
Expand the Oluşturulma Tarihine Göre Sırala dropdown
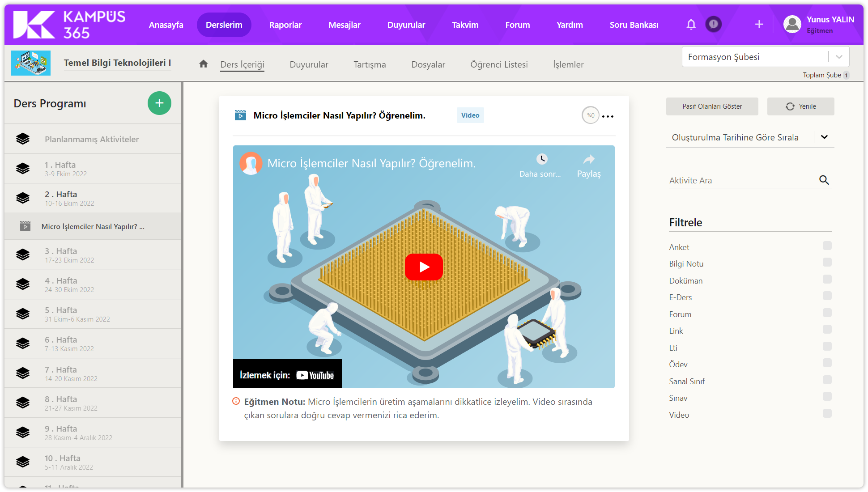pyautogui.click(x=824, y=137)
